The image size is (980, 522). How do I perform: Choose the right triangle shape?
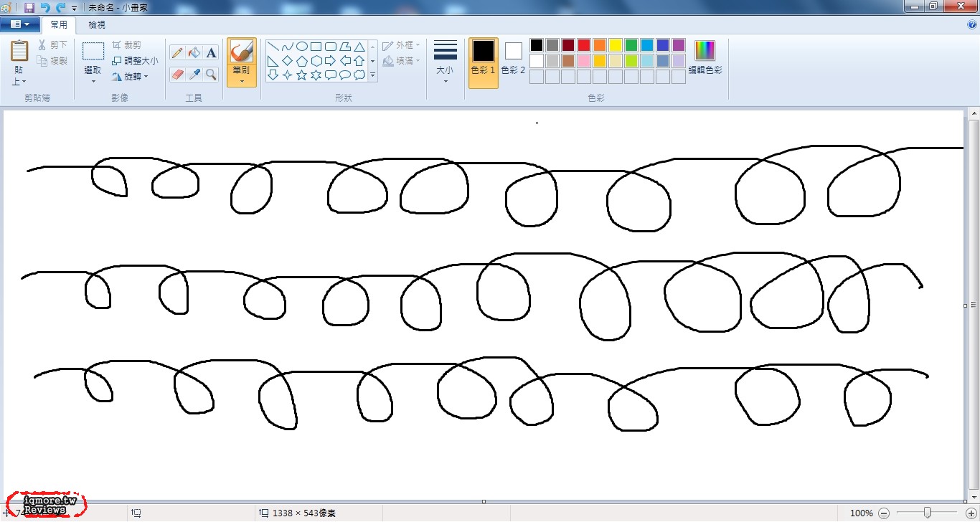[x=273, y=61]
